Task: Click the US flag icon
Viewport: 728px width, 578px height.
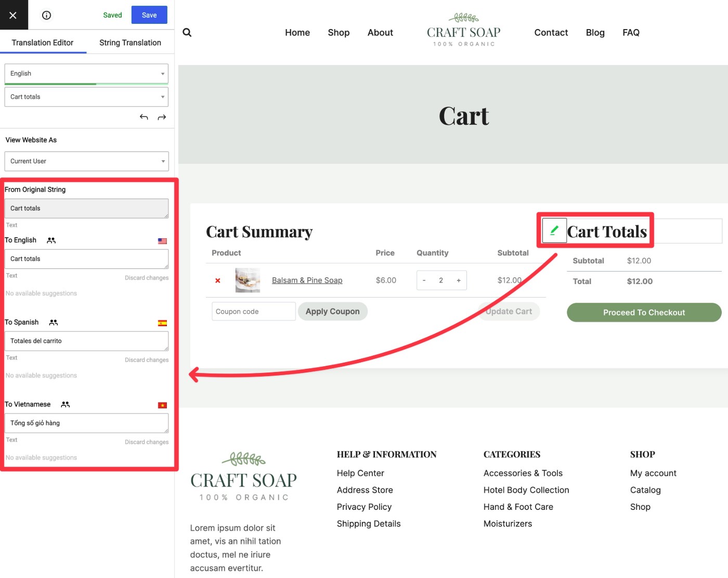Action: [162, 241]
